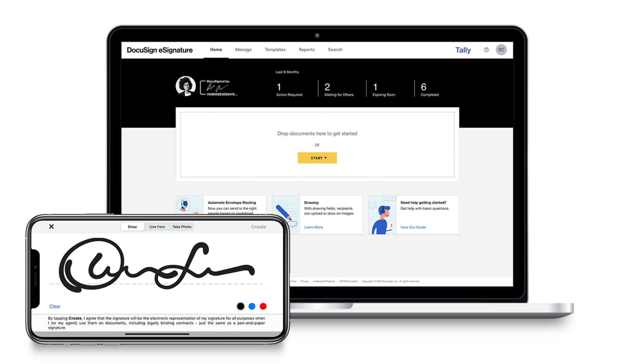
Task: Click the help/question mark icon
Action: click(x=486, y=49)
